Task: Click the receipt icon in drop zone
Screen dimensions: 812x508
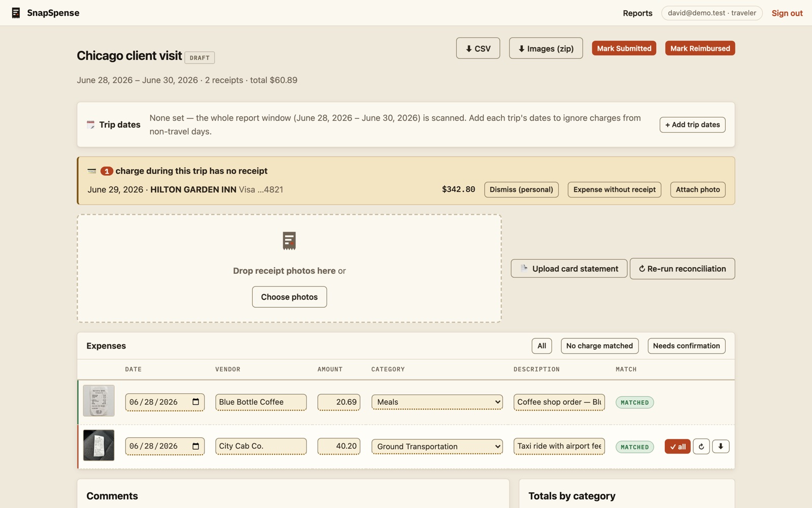Action: point(289,241)
